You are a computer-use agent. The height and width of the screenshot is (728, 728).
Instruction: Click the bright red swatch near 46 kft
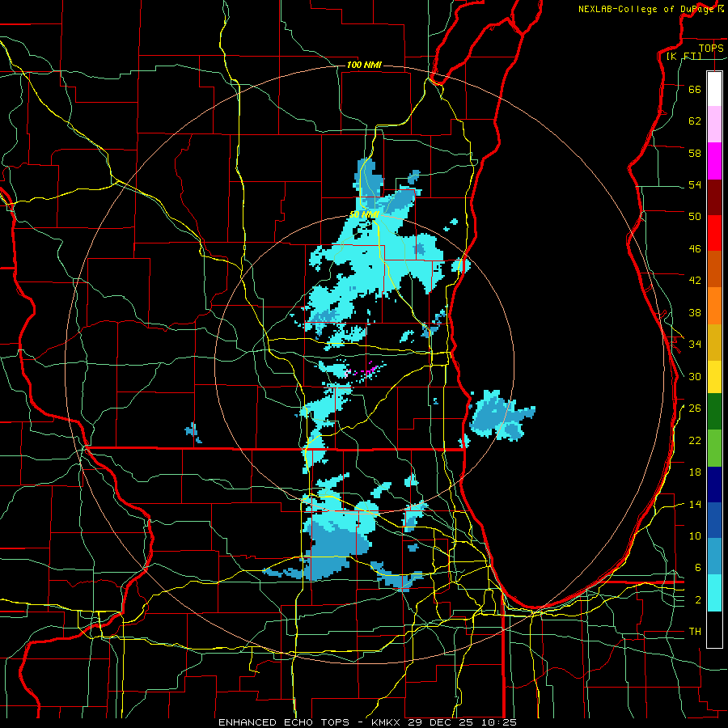(x=714, y=233)
